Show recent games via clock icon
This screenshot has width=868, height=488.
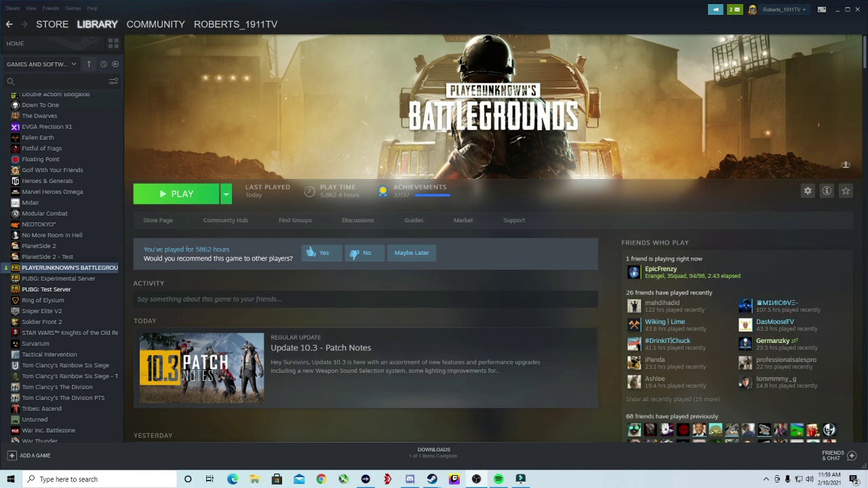pyautogui.click(x=103, y=64)
